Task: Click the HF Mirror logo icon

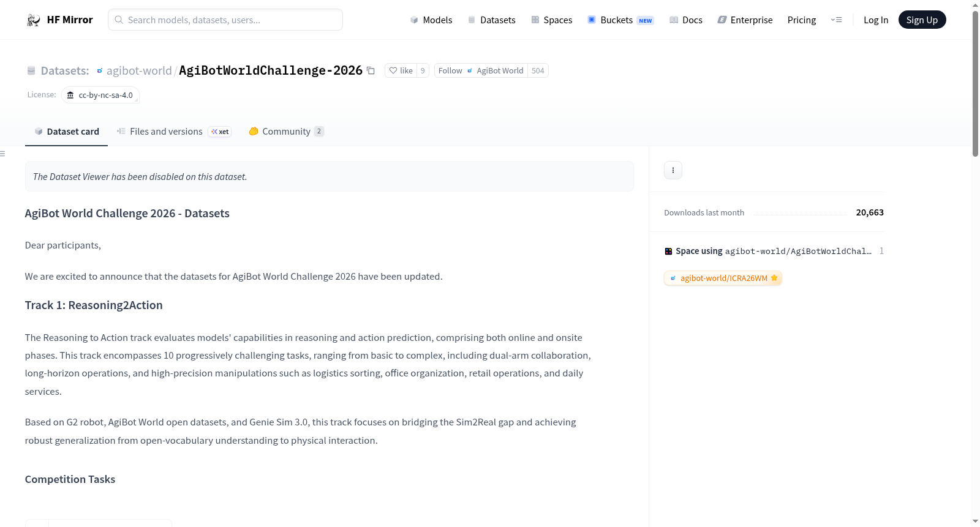Action: (x=34, y=20)
